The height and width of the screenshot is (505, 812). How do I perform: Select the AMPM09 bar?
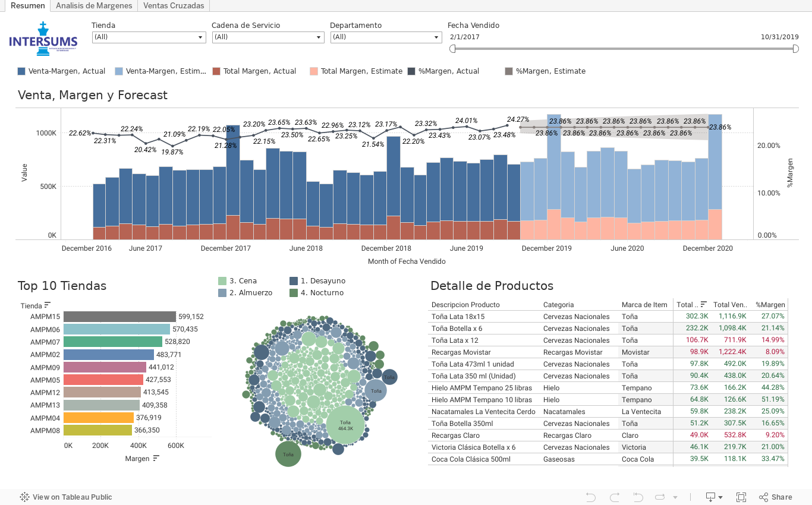pos(105,367)
